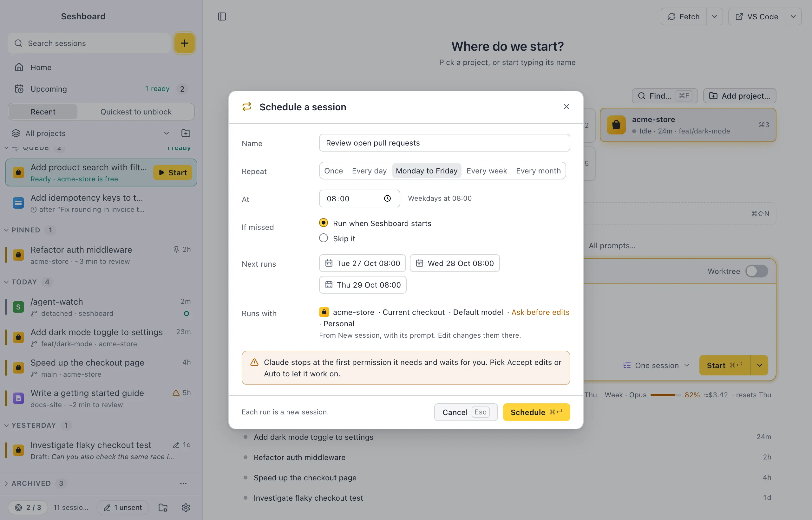Click the yellow plus new session button
Viewport: 812px width, 520px height.
click(x=184, y=43)
